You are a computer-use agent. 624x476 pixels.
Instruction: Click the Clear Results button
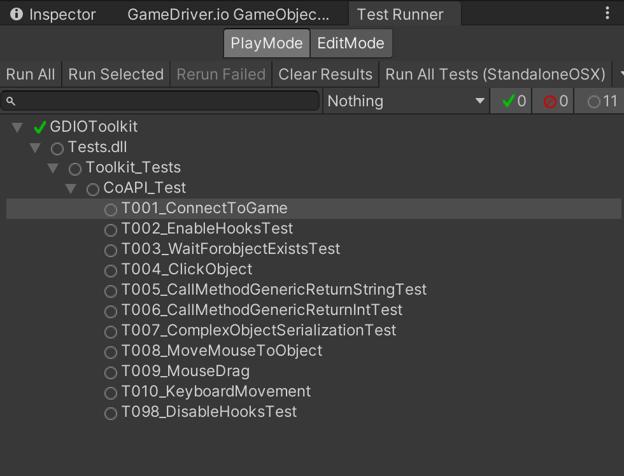tap(325, 74)
